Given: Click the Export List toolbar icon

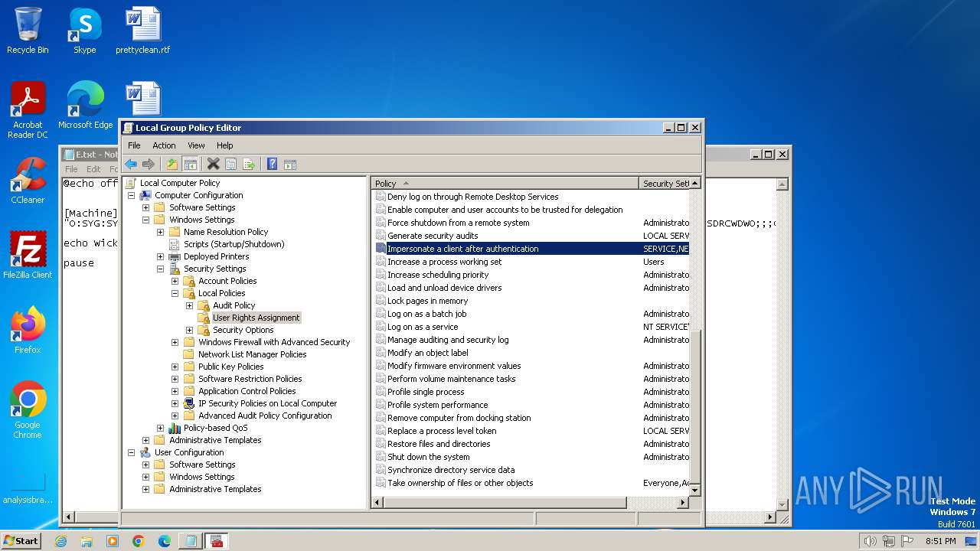Looking at the screenshot, I should pyautogui.click(x=249, y=164).
